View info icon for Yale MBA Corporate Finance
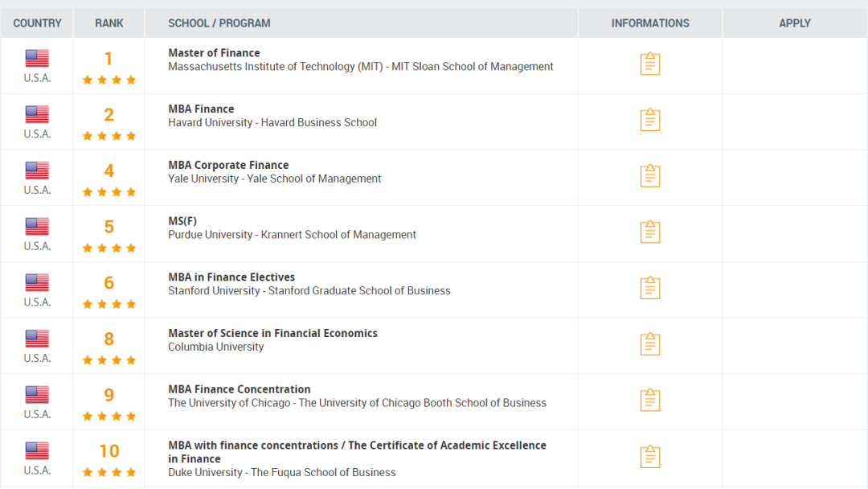Viewport: 868px width, 489px height. [x=650, y=175]
